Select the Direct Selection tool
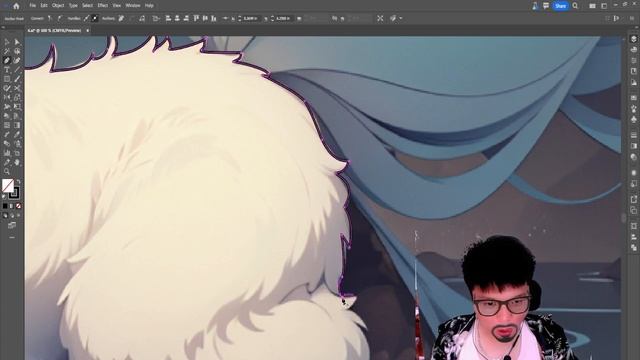Image resolution: width=640 pixels, height=360 pixels. [x=17, y=42]
